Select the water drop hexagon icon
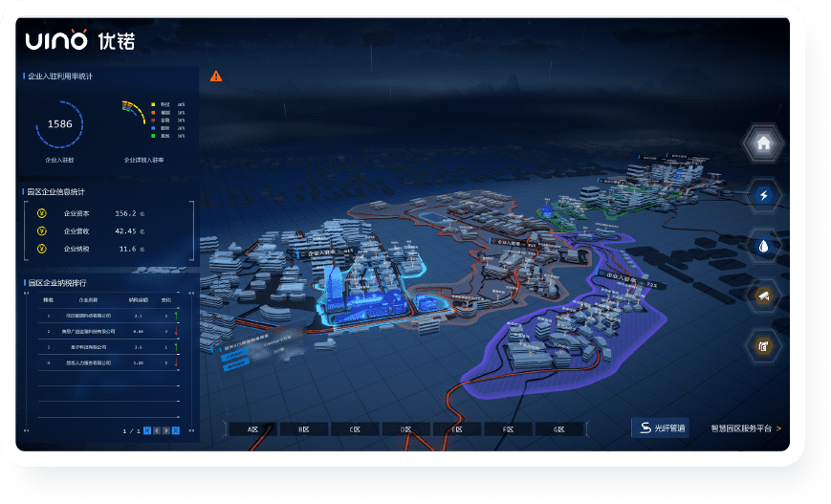The image size is (831, 504). 763,246
